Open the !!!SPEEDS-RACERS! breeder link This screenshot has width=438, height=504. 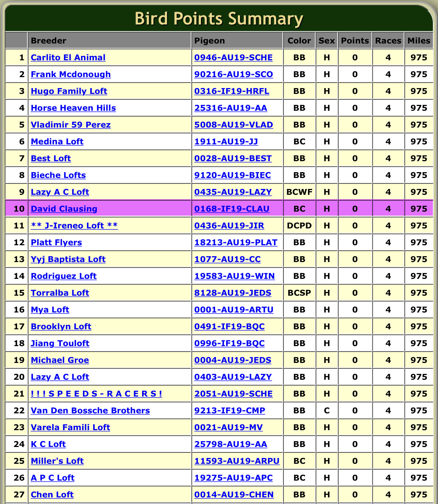(96, 394)
